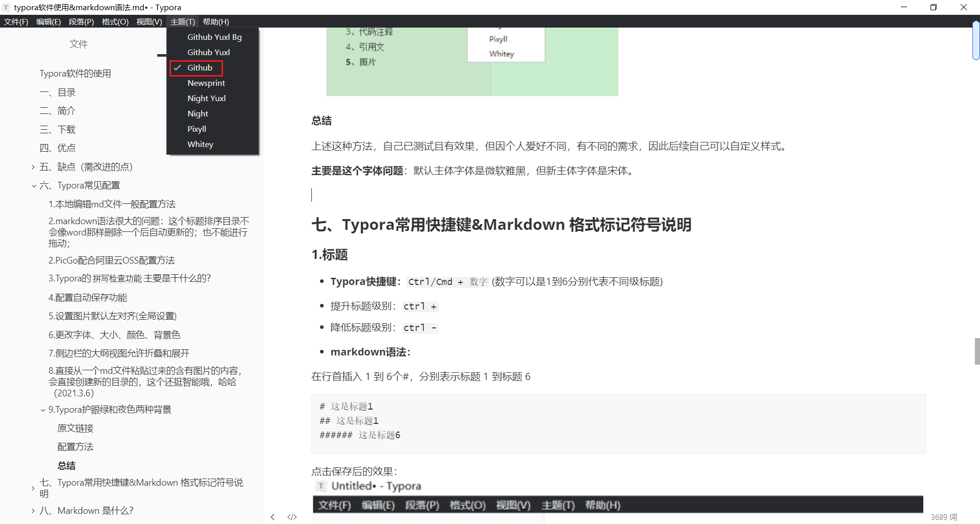Go to 6.更改字体、大小、颜色 outline entry

[x=114, y=335]
